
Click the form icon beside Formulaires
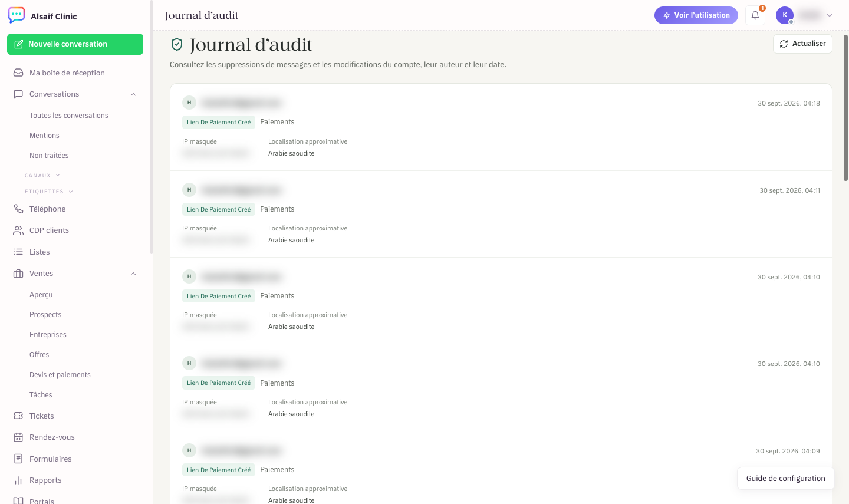(18, 459)
